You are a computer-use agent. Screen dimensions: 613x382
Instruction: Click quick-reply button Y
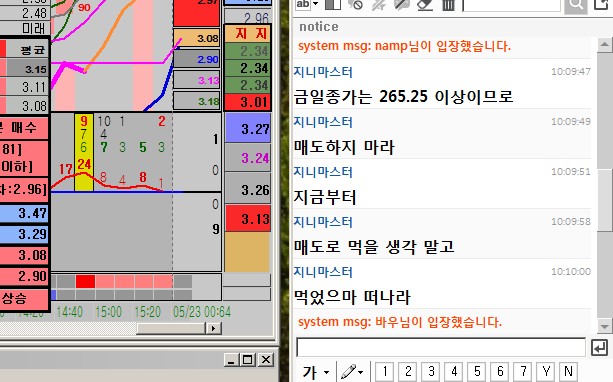(x=546, y=371)
